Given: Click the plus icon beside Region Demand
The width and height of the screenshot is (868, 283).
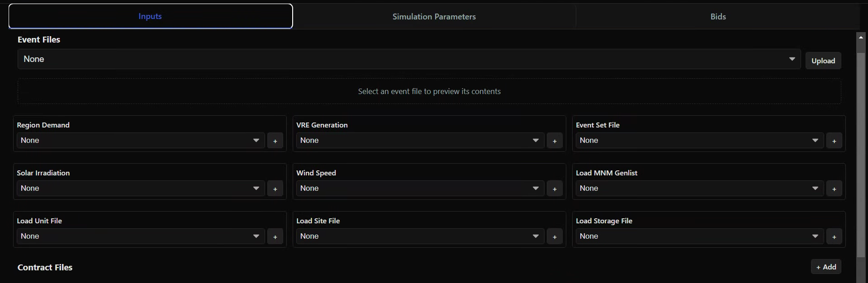Looking at the screenshot, I should (275, 141).
